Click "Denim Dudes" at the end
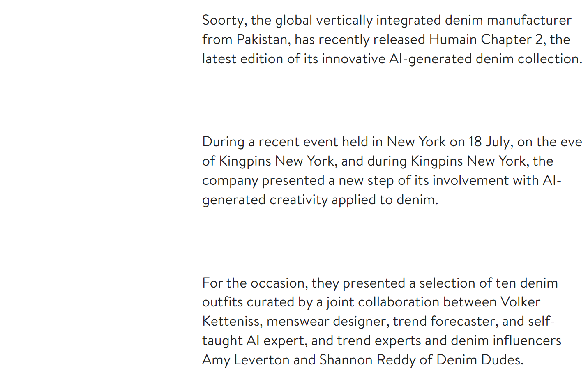Viewport: 588px width, 382px height. (479, 360)
